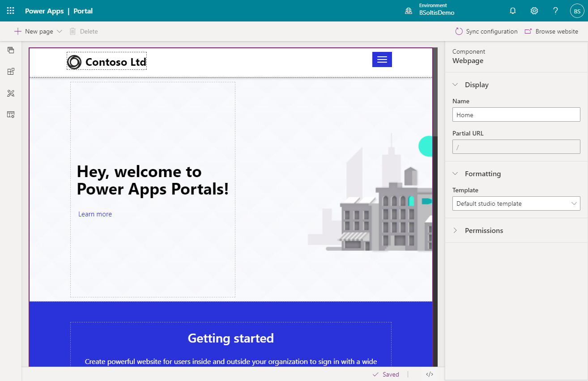The width and height of the screenshot is (588, 381).
Task: Click the Sync configuration button
Action: [x=486, y=31]
